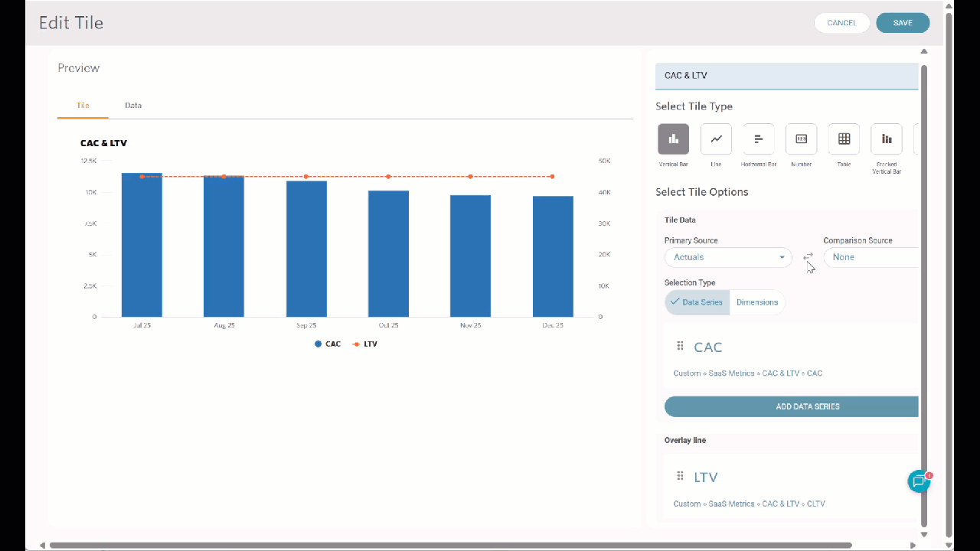Click the LTV overlay drag handle
The width and height of the screenshot is (980, 551).
[x=680, y=477]
